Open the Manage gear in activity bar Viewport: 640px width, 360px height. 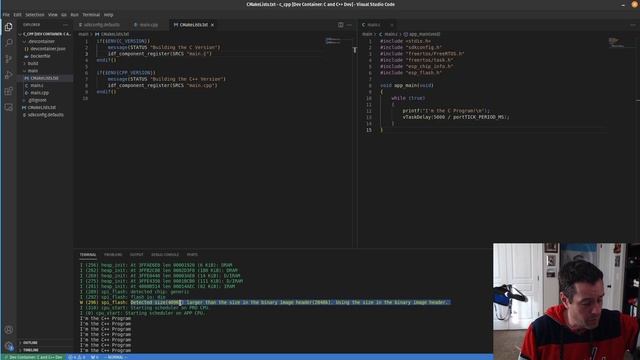coord(9,346)
